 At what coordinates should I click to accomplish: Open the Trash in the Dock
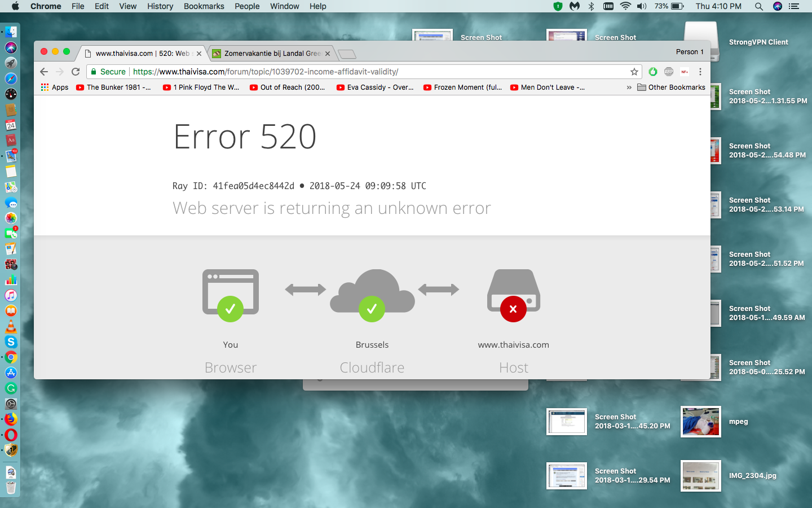tap(11, 487)
